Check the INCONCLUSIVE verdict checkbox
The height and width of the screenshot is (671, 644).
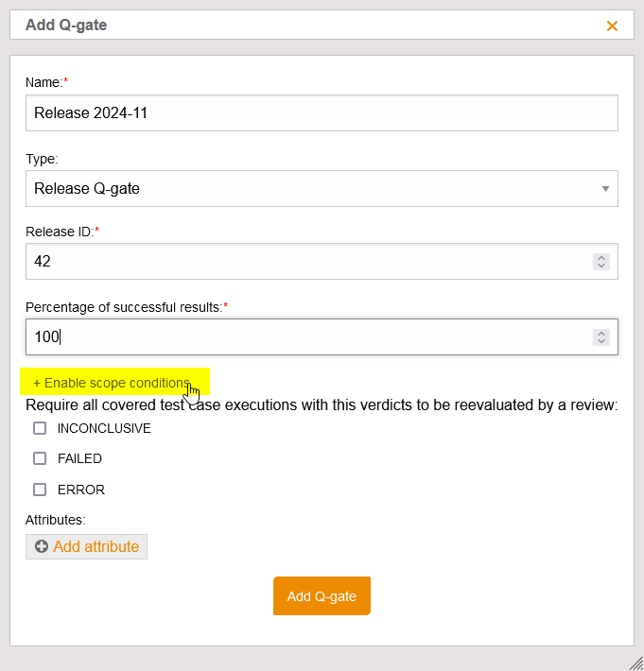(x=40, y=428)
